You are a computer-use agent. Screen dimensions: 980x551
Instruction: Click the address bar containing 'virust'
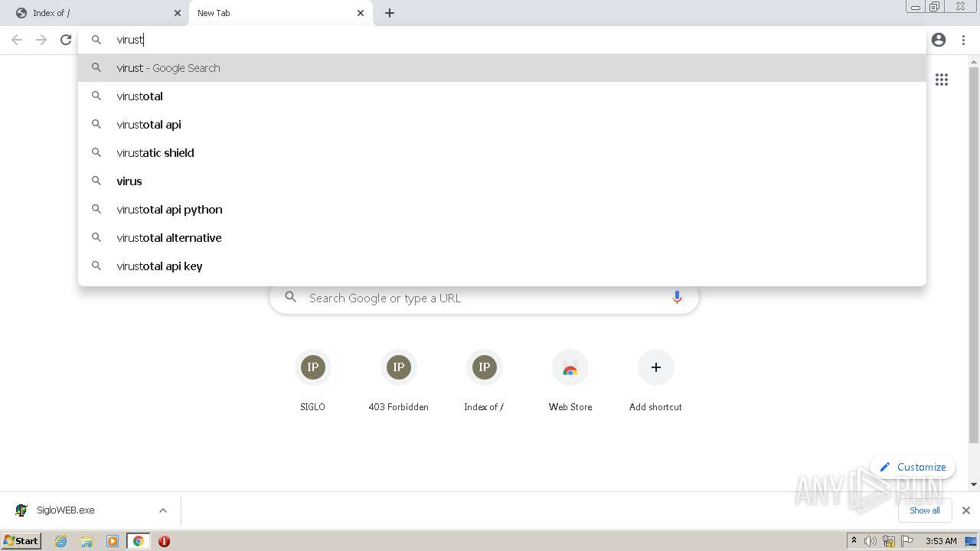(502, 40)
